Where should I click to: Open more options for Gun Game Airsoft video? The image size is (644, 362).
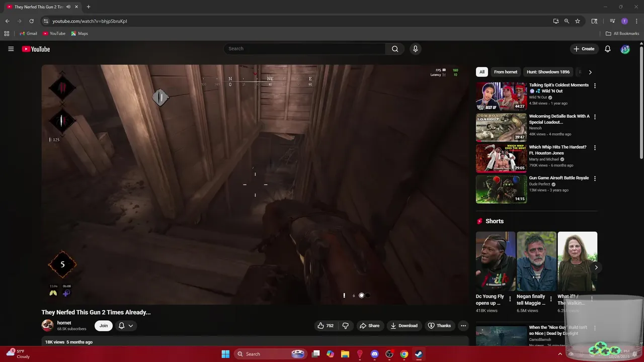(595, 178)
